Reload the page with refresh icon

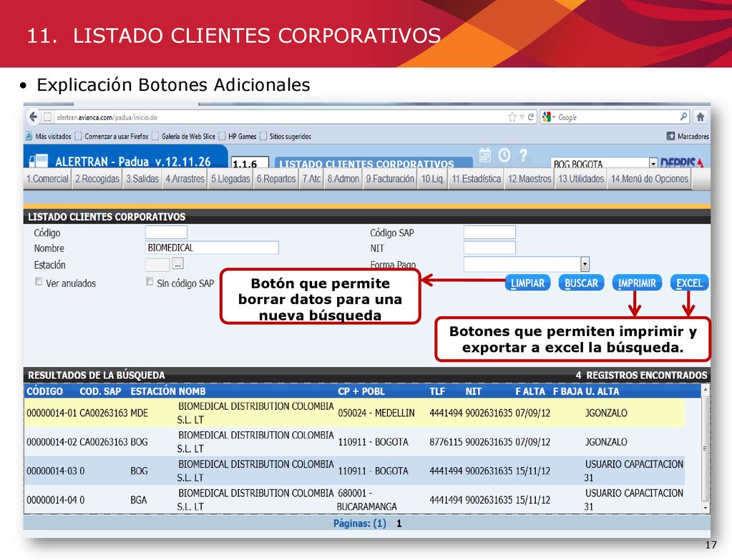point(531,117)
